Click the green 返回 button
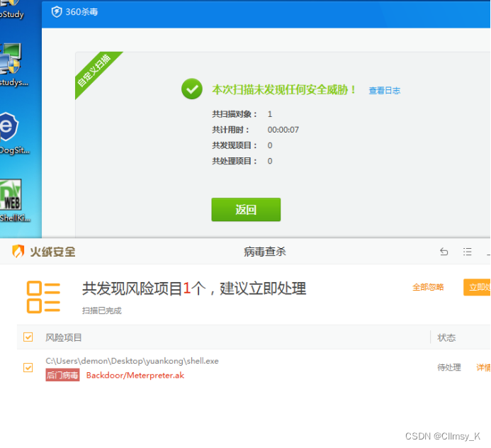This screenshot has height=448, width=491. (x=246, y=210)
